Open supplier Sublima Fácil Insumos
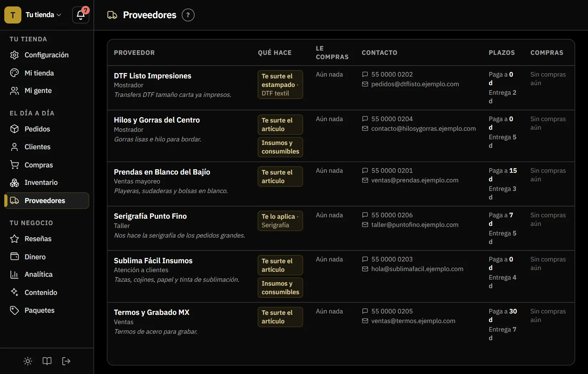Screen dimensions: 588x374 pyautogui.click(x=153, y=261)
